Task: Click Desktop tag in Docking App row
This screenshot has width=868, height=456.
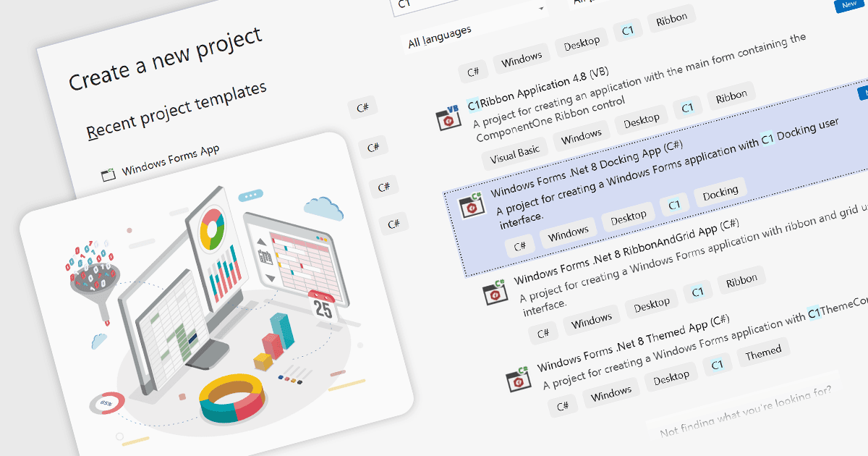Action: click(629, 216)
